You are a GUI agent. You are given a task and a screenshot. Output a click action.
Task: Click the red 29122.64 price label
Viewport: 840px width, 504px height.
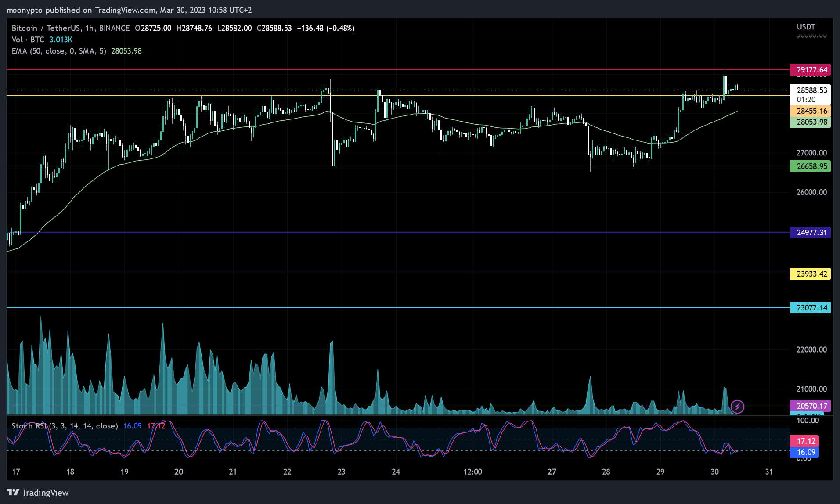810,70
